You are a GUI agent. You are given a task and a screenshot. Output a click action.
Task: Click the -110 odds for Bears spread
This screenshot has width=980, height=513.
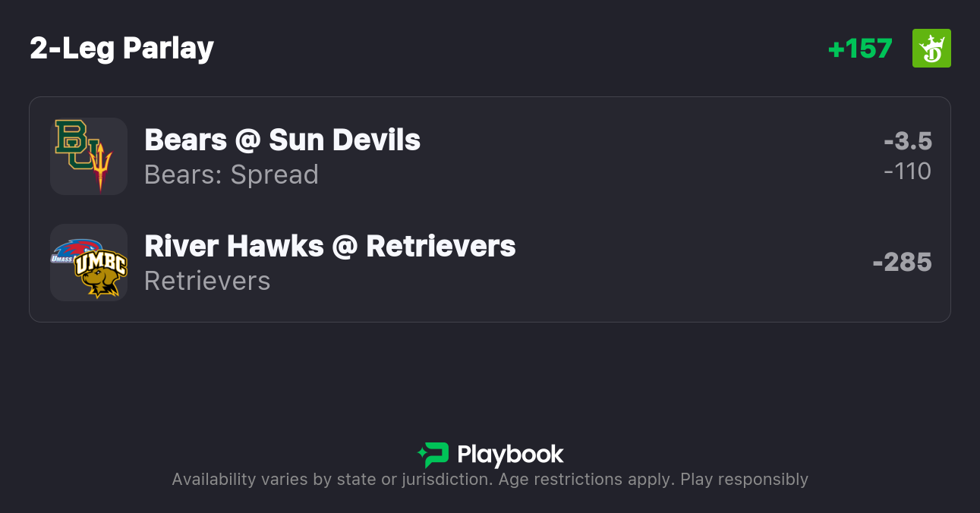pyautogui.click(x=908, y=172)
